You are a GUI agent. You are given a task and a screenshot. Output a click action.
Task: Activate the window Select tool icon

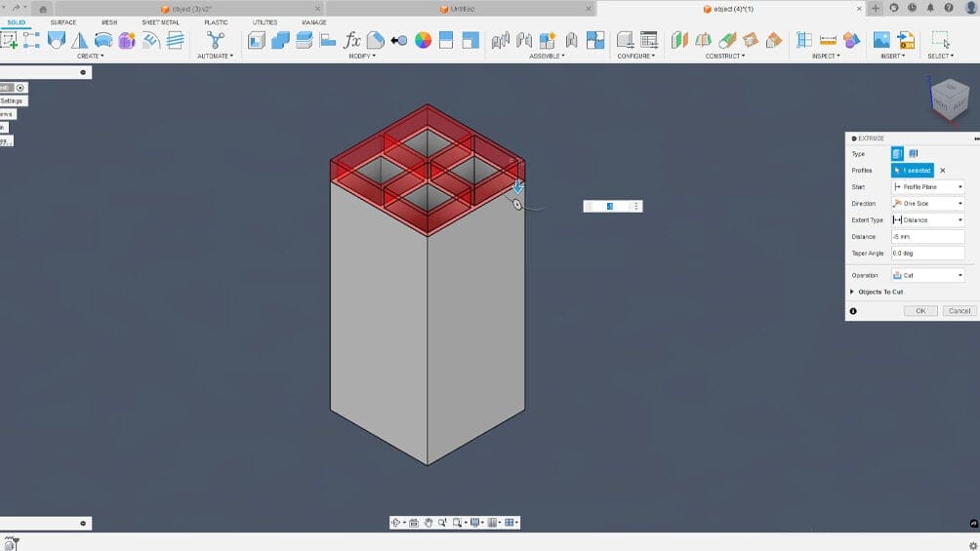[x=940, y=40]
